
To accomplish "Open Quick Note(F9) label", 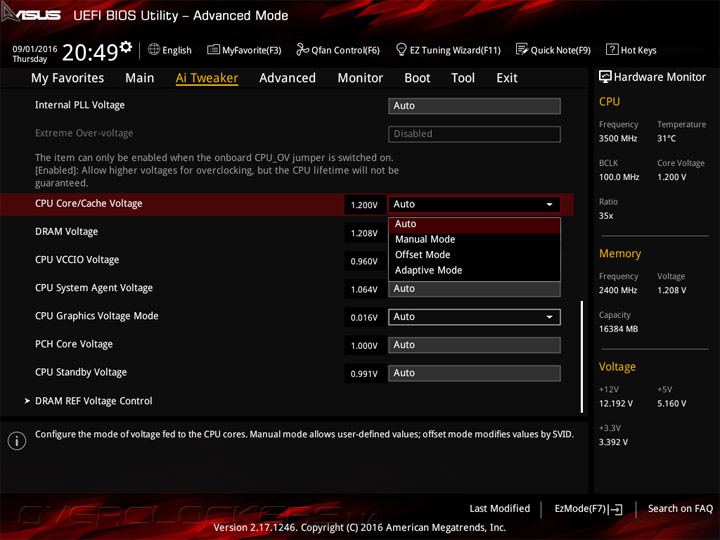I will click(x=561, y=50).
